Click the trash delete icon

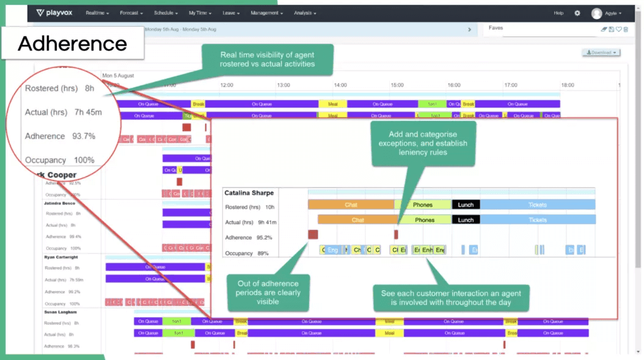click(626, 29)
